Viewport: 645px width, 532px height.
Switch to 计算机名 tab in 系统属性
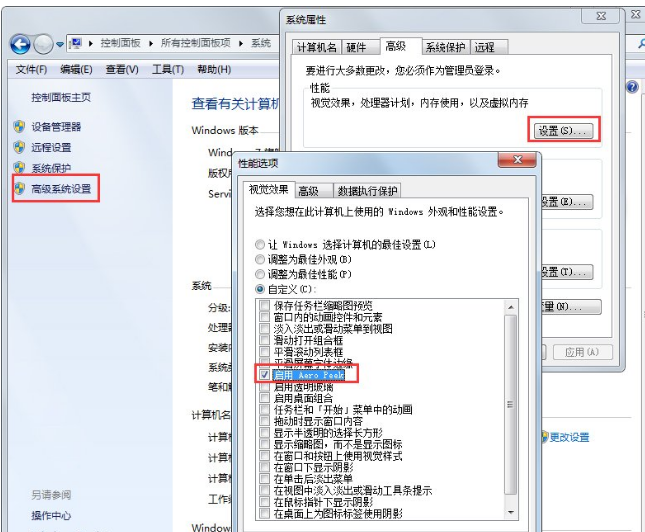317,47
